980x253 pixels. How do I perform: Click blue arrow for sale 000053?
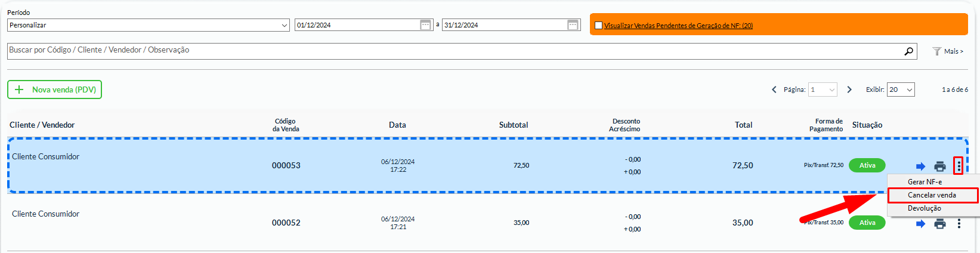(x=920, y=166)
